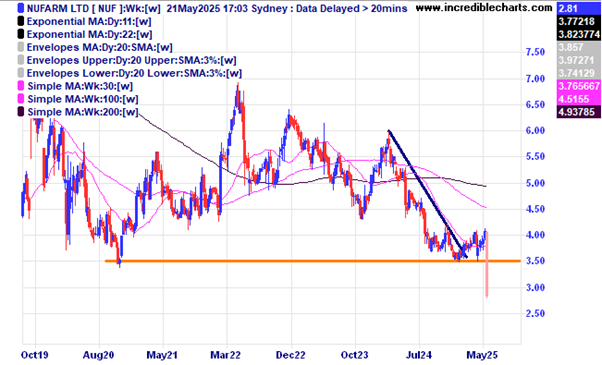Image resolution: width=602 pixels, height=365 pixels.
Task: Click the 3.77218 EMA value box
Action: (x=579, y=21)
